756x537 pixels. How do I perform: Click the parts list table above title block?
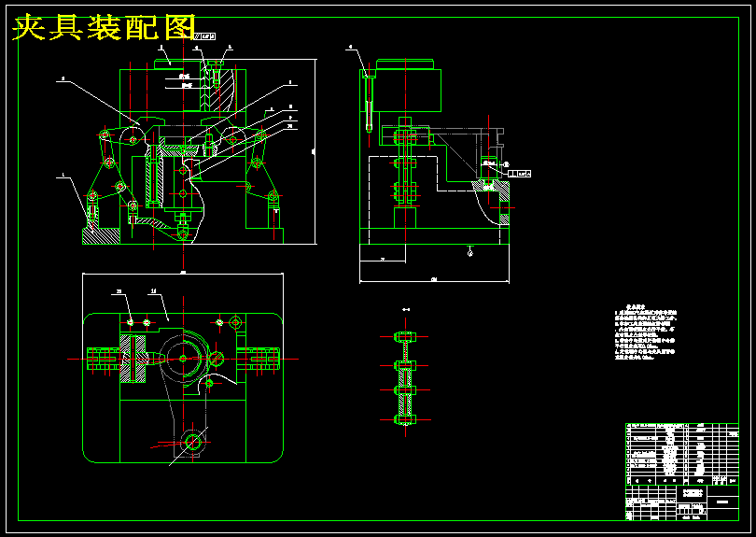pos(682,454)
